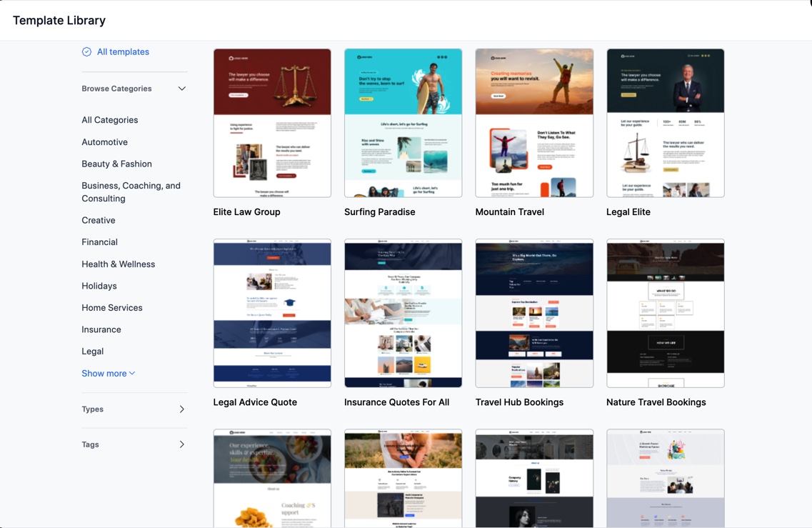Open the coaching template thumbnail with food bowl
The height and width of the screenshot is (528, 812).
pyautogui.click(x=272, y=478)
